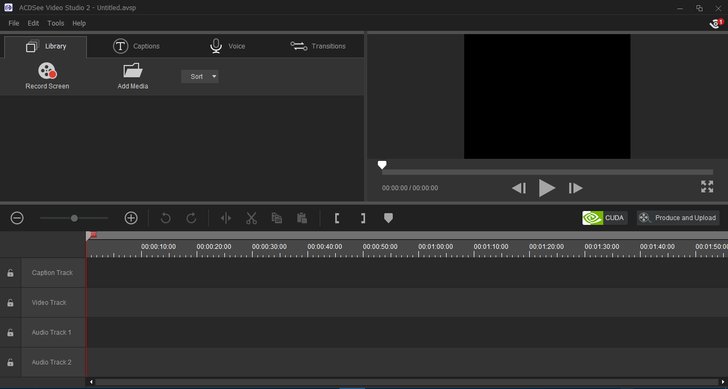Switch to the Voice tab
728x389 pixels.
(228, 46)
